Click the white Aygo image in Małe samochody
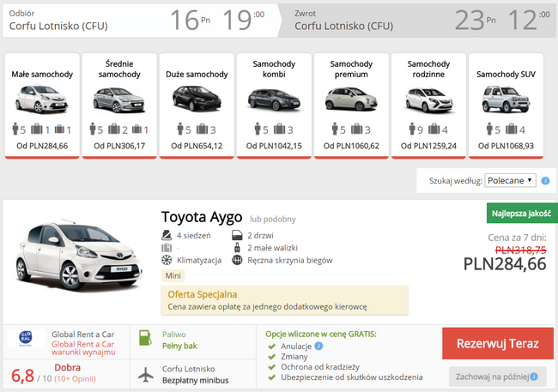558x392 pixels. pos(42,99)
